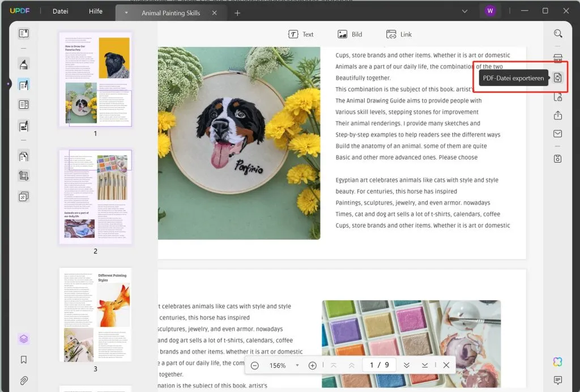Open the search function on the right
The width and height of the screenshot is (580, 392).
tap(557, 33)
